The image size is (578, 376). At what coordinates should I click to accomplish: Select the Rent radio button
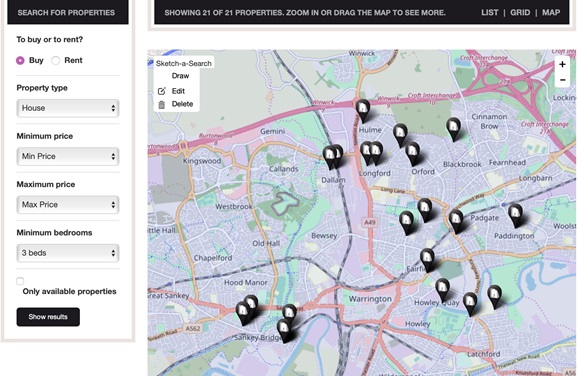tap(55, 60)
